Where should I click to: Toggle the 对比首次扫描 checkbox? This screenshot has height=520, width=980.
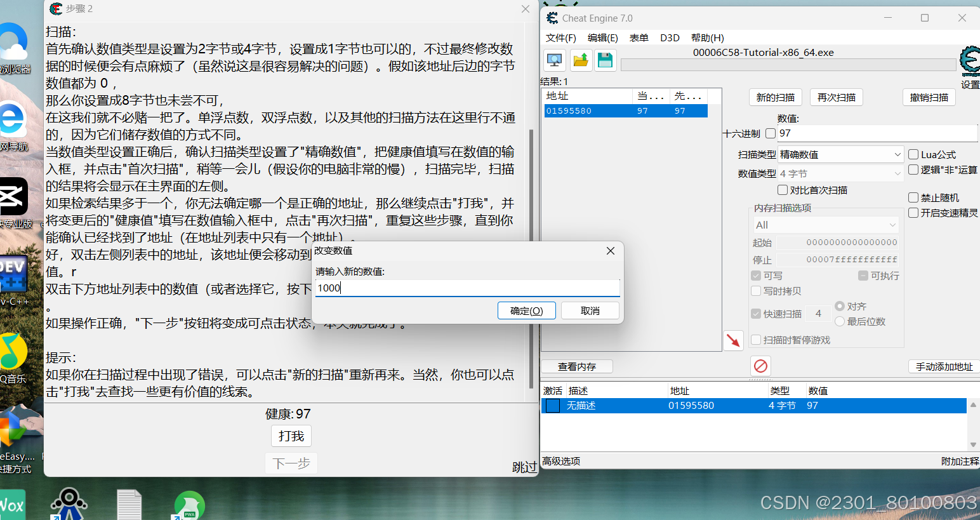tap(783, 190)
